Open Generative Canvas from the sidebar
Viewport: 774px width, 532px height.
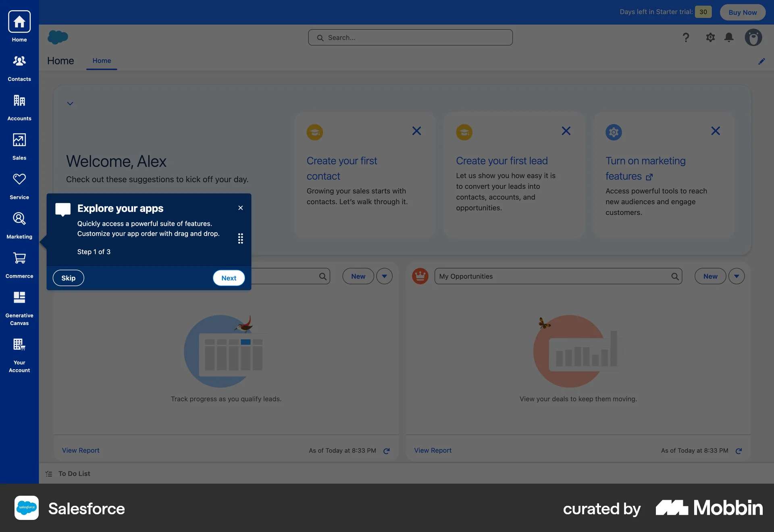[19, 307]
